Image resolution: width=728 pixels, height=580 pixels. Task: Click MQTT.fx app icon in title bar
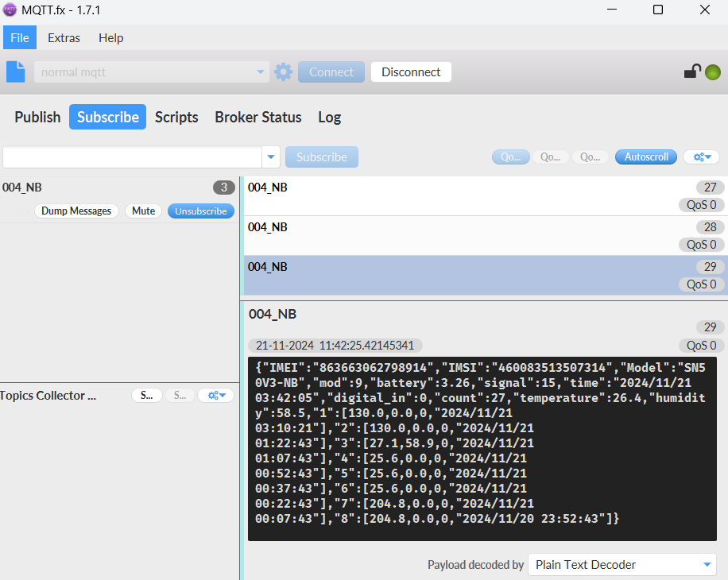10,10
